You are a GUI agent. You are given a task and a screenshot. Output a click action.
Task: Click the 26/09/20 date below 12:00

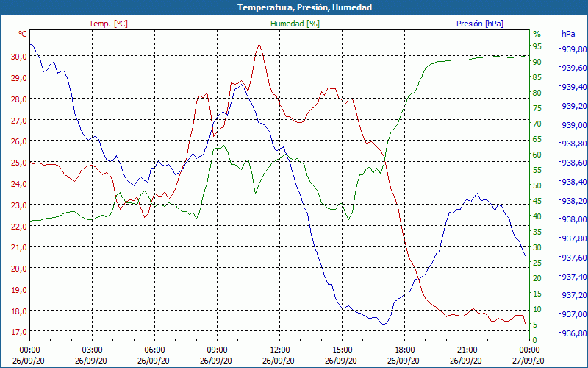pyautogui.click(x=279, y=361)
